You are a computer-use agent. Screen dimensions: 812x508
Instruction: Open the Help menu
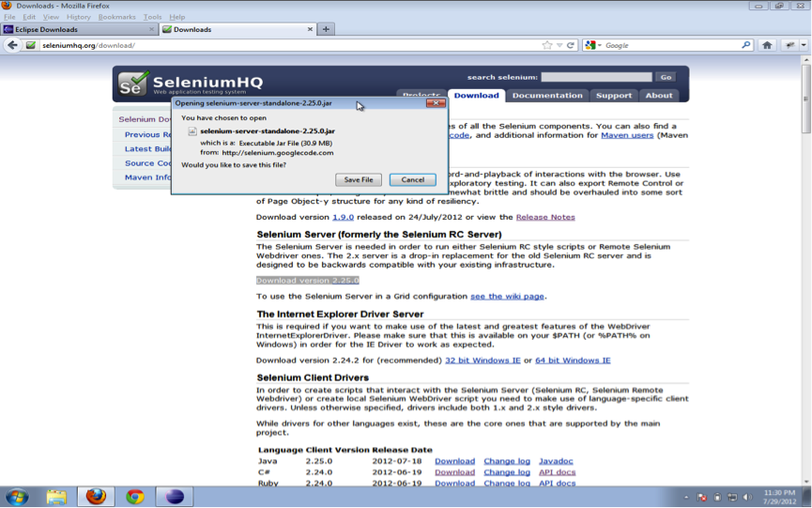[177, 17]
